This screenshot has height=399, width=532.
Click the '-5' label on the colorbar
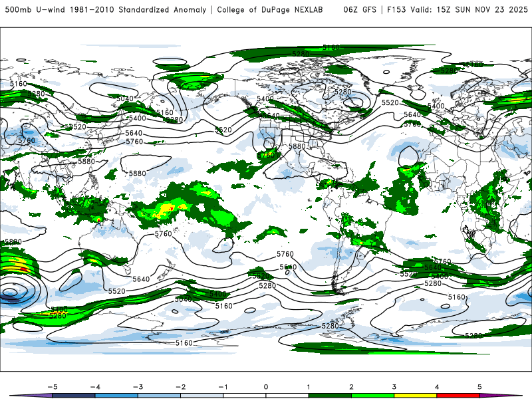coord(53,387)
